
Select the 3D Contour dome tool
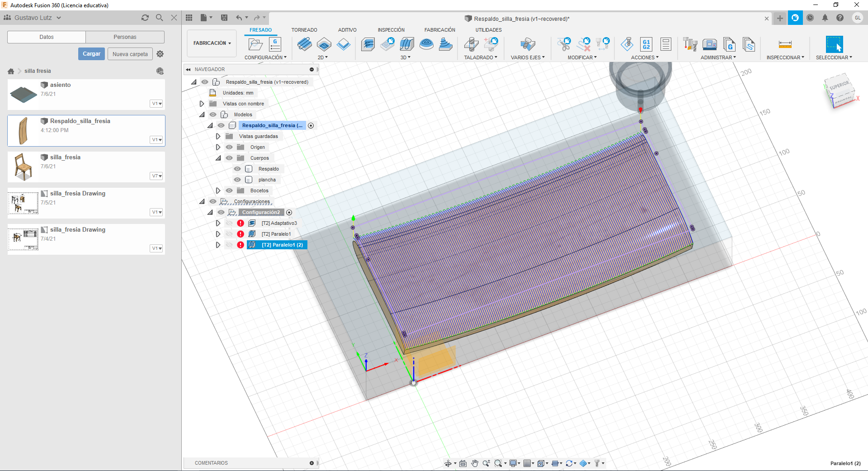coord(426,44)
